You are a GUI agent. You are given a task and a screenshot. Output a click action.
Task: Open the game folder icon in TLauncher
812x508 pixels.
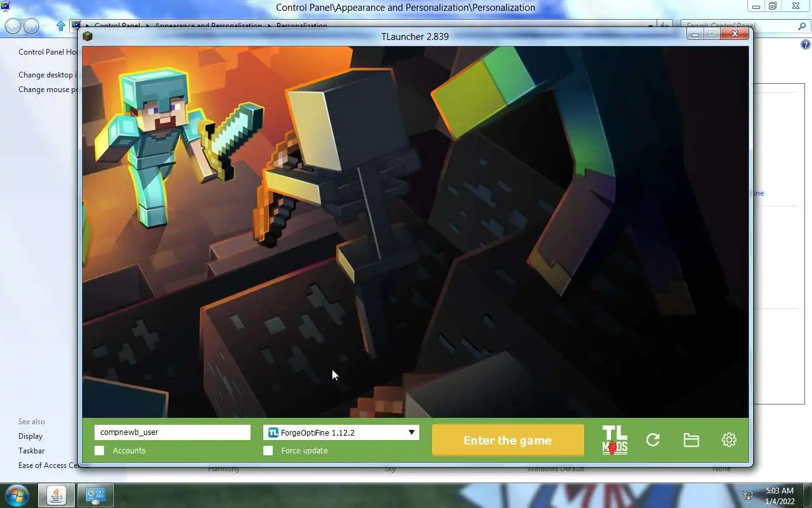(x=691, y=440)
